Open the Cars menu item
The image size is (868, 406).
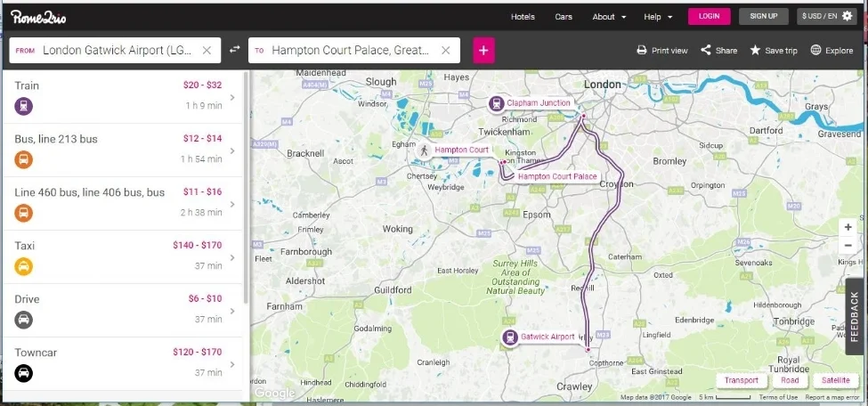click(x=564, y=17)
